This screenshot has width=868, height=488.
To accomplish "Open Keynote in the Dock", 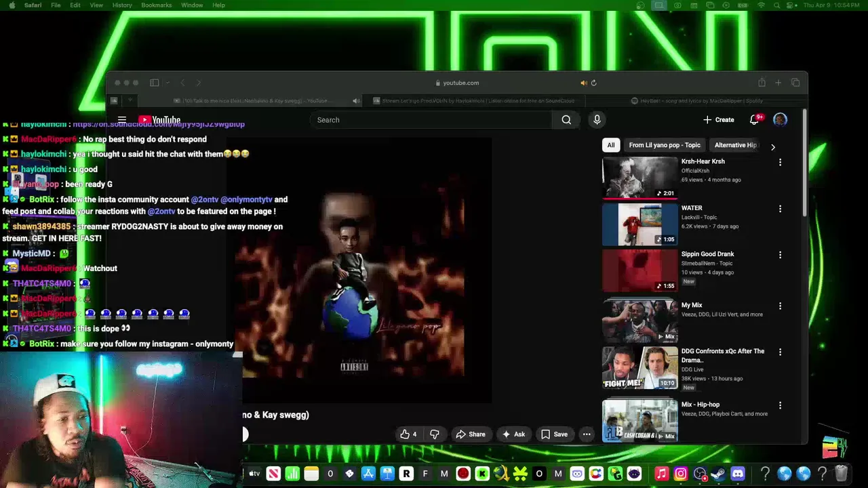I will coord(387,474).
